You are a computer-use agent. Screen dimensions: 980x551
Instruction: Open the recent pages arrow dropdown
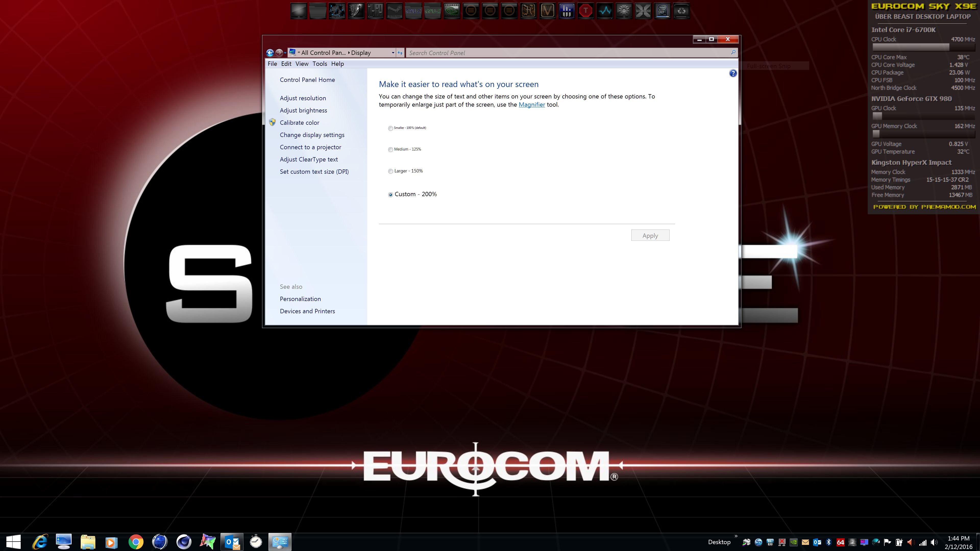pos(285,53)
